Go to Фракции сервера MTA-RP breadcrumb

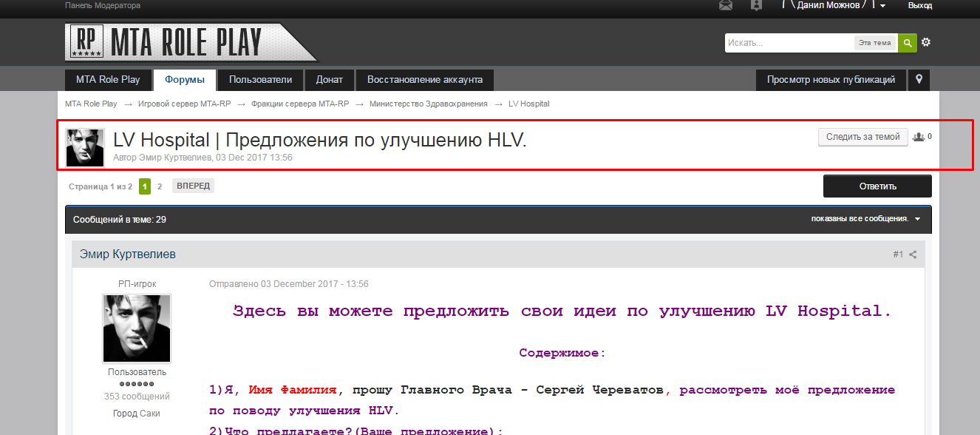click(300, 104)
